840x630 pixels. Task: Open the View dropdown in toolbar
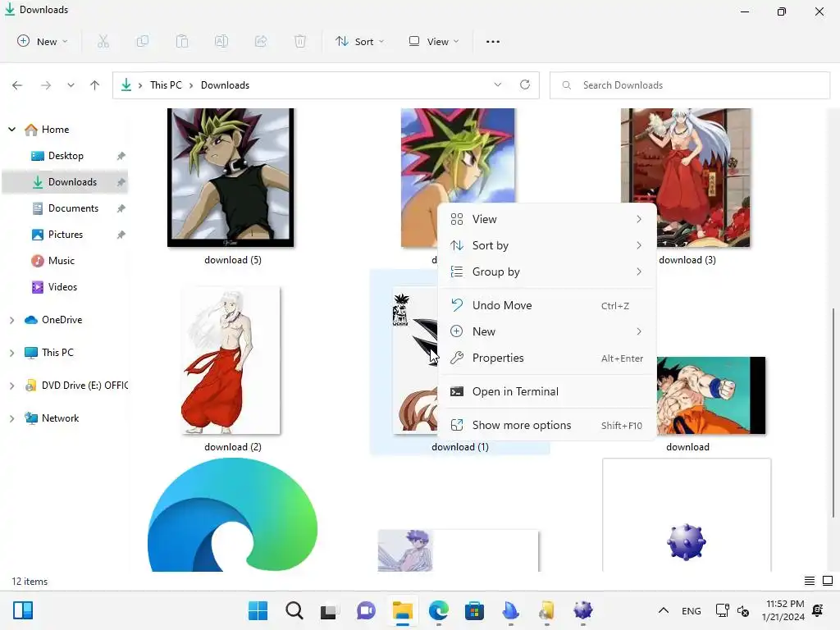434,41
